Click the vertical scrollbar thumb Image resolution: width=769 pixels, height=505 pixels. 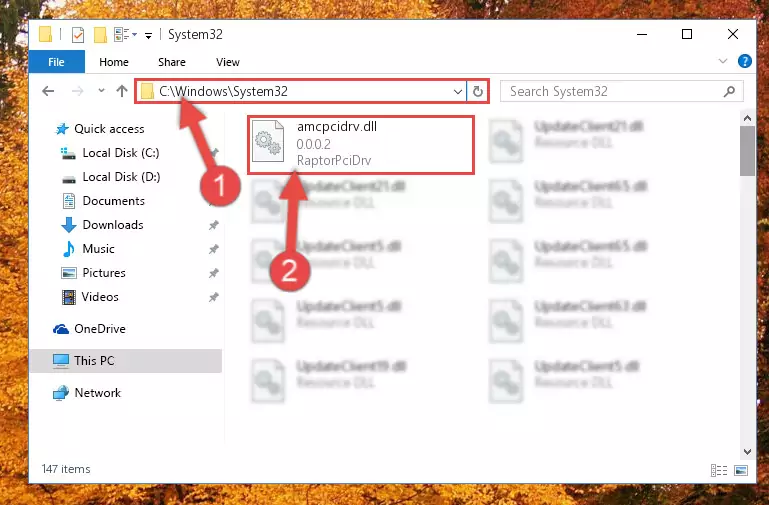(747, 151)
